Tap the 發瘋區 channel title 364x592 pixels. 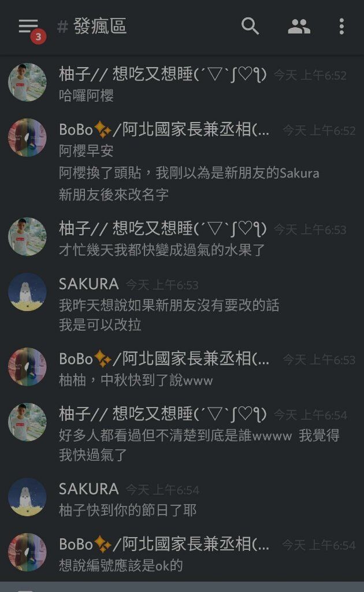(100, 27)
